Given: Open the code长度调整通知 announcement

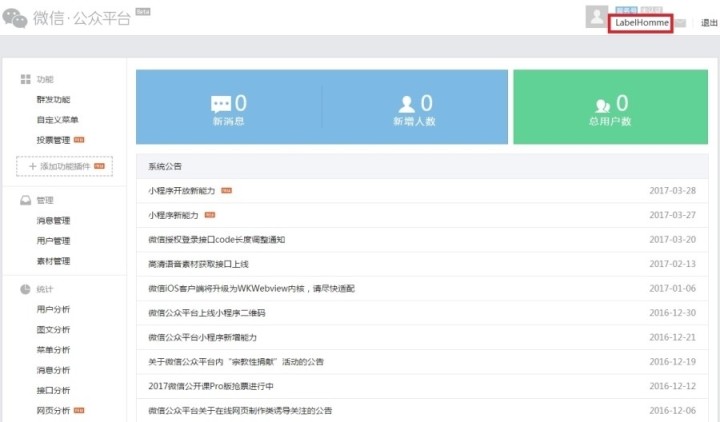Looking at the screenshot, I should (x=216, y=239).
